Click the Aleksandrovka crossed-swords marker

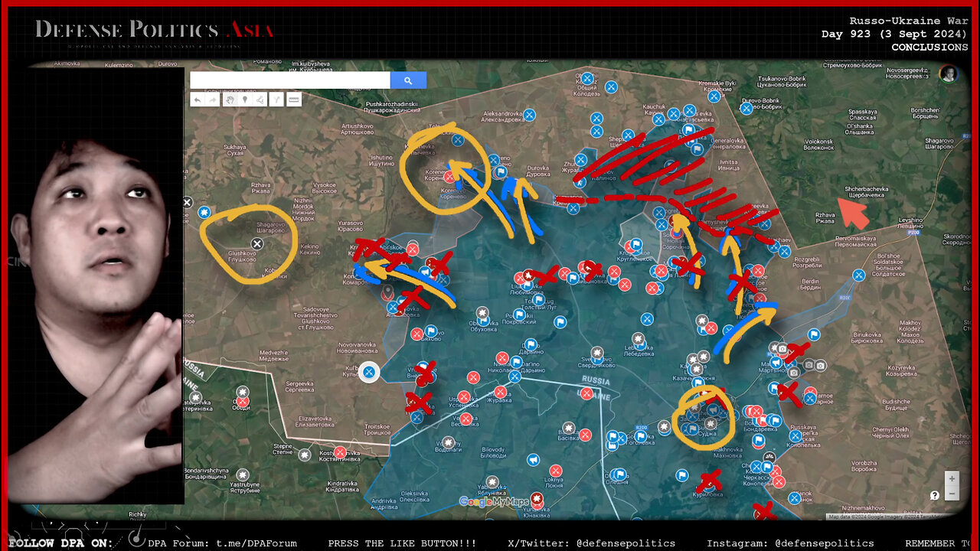coord(529,116)
